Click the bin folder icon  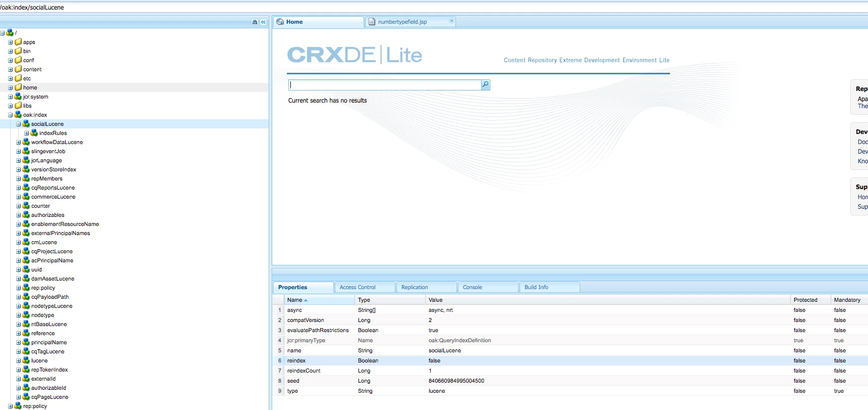pos(18,51)
